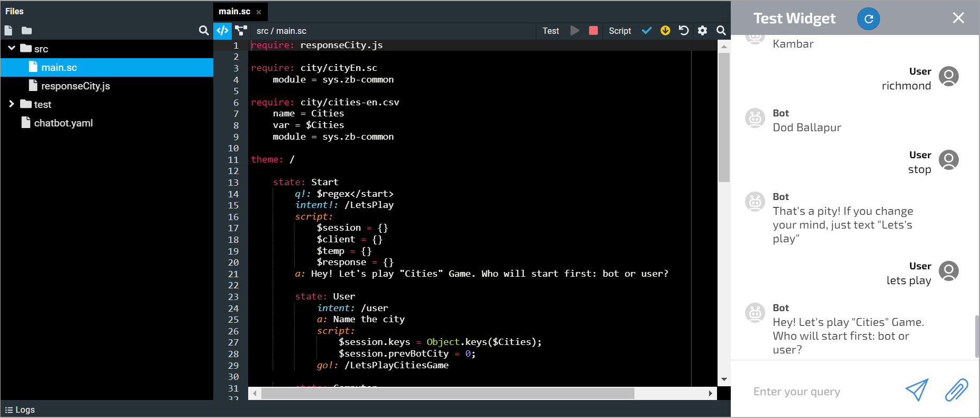This screenshot has width=980, height=418.
Task: Select the main.sc editor tab
Action: 234,11
